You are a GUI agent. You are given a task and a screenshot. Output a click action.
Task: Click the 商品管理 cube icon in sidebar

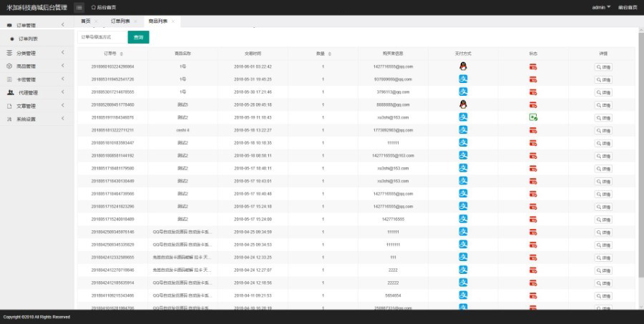9,66
